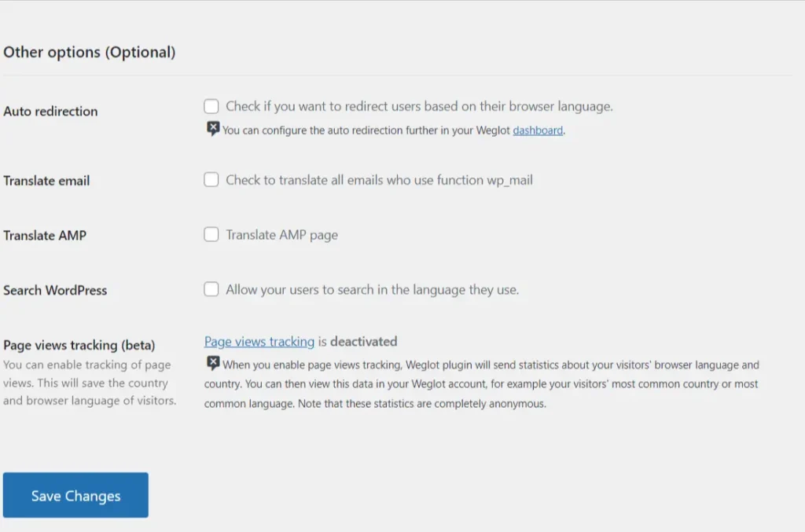Viewport: 805px width, 532px height.
Task: Click the 'Page views tracking (beta)' label
Action: click(79, 345)
